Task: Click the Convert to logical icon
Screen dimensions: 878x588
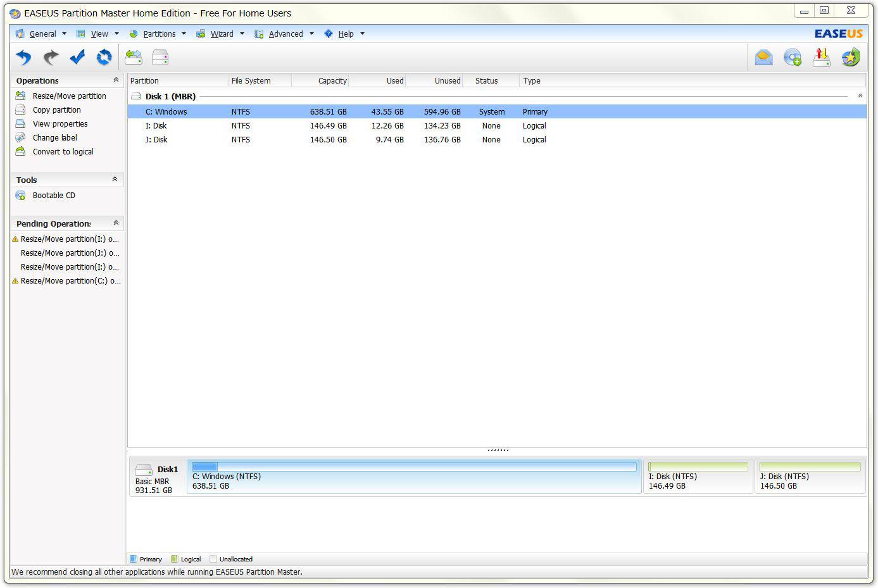Action: pyautogui.click(x=20, y=151)
